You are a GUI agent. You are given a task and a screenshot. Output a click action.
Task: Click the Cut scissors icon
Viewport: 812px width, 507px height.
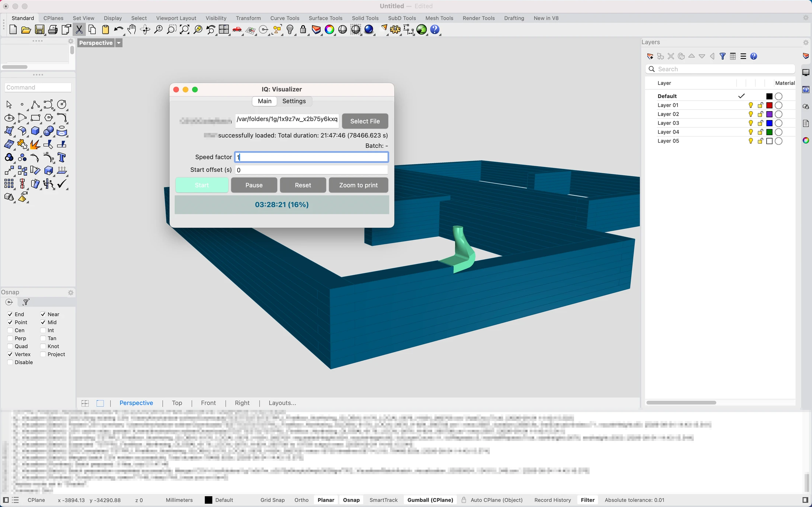(x=79, y=30)
